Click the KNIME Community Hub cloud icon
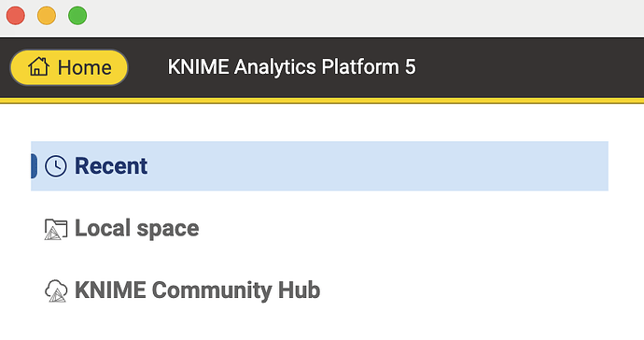The width and height of the screenshot is (644, 340). [x=56, y=291]
